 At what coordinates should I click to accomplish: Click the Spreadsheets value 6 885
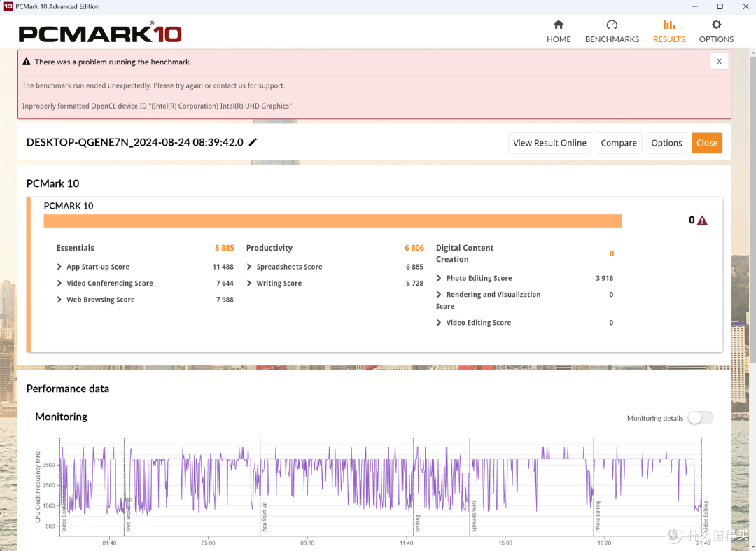coord(414,267)
